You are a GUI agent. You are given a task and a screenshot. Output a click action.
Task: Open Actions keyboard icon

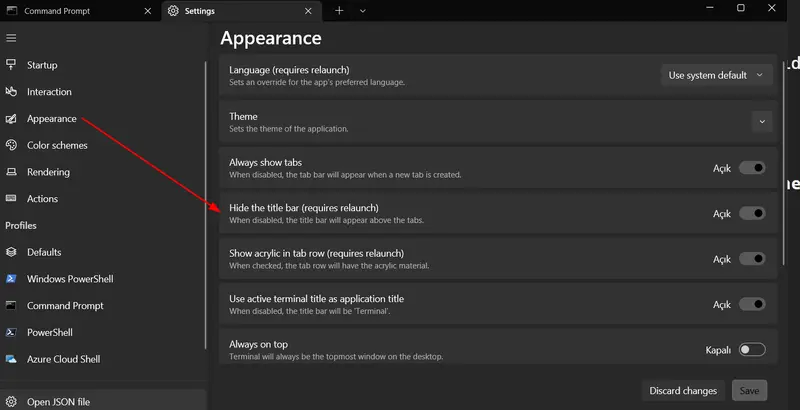pos(11,198)
